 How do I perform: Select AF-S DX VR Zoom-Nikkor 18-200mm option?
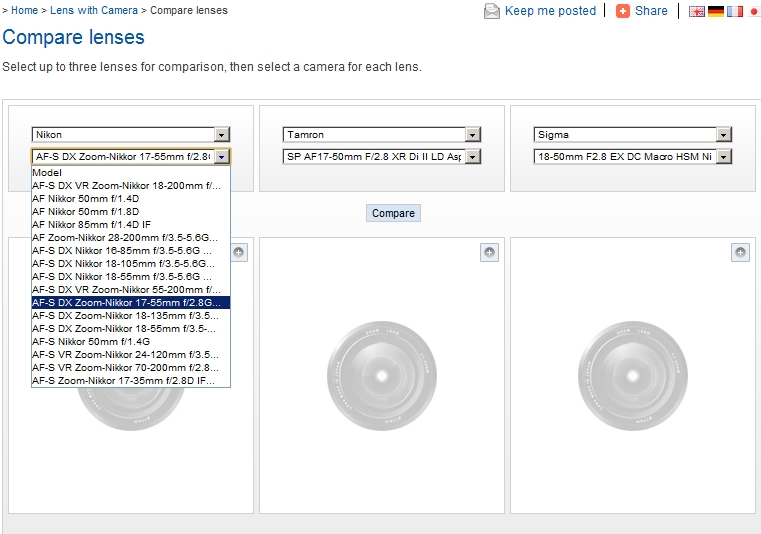pos(131,185)
